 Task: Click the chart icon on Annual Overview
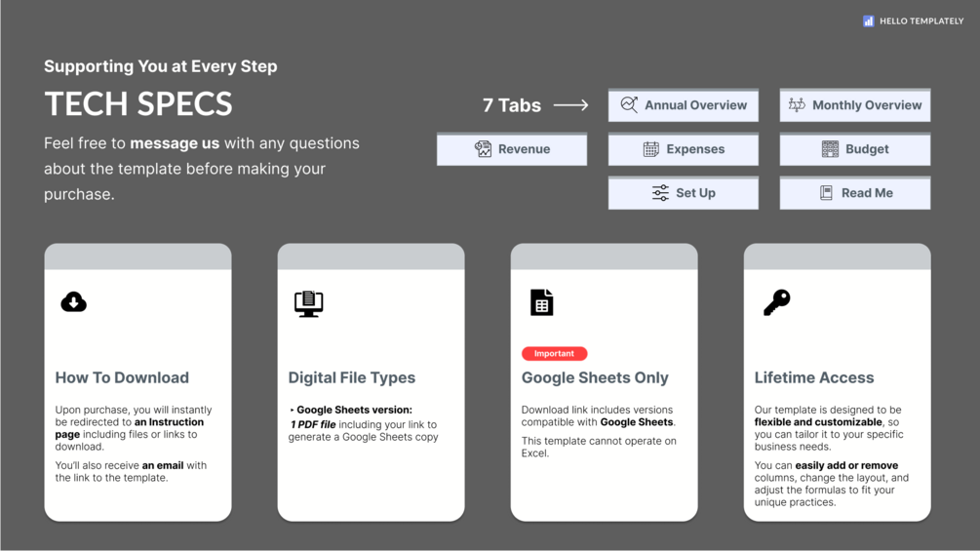point(629,105)
